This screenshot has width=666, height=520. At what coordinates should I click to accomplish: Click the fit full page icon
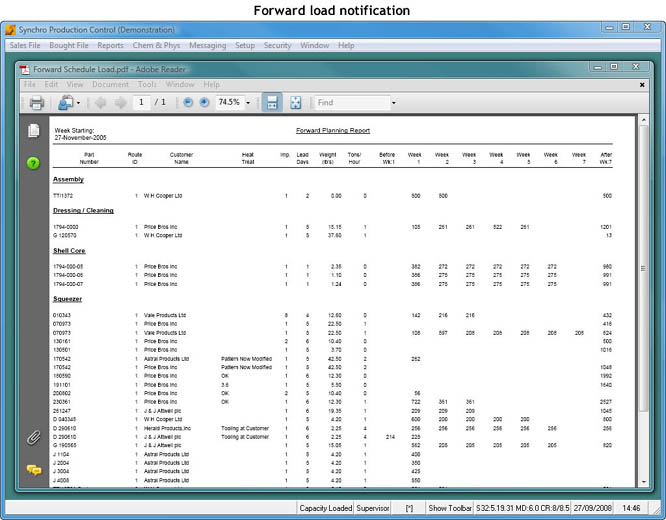click(x=296, y=102)
